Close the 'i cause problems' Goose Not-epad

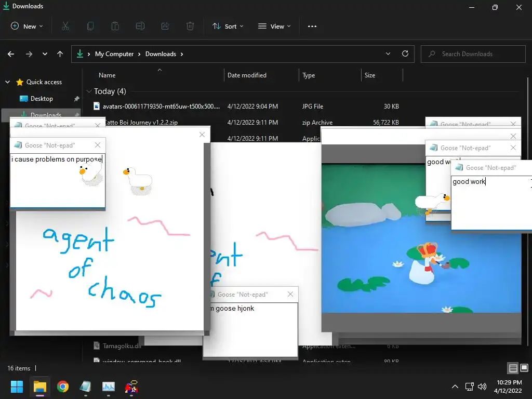(98, 145)
